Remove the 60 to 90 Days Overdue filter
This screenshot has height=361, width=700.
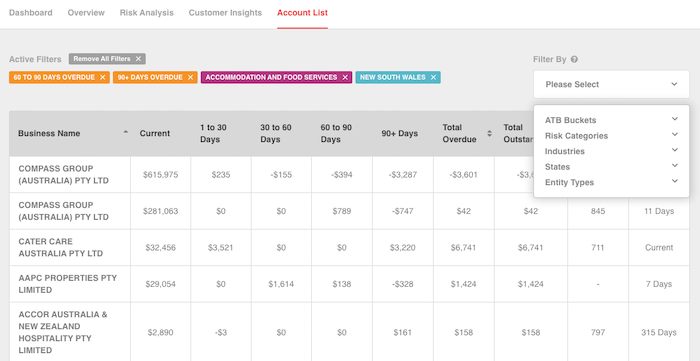[x=102, y=78]
